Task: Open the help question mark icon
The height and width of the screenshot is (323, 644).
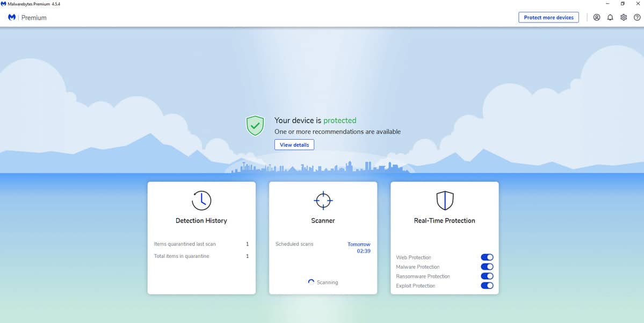Action: [x=637, y=17]
